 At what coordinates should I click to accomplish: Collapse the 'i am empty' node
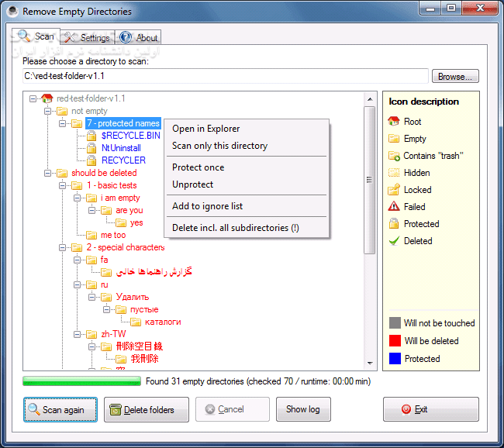pos(77,198)
